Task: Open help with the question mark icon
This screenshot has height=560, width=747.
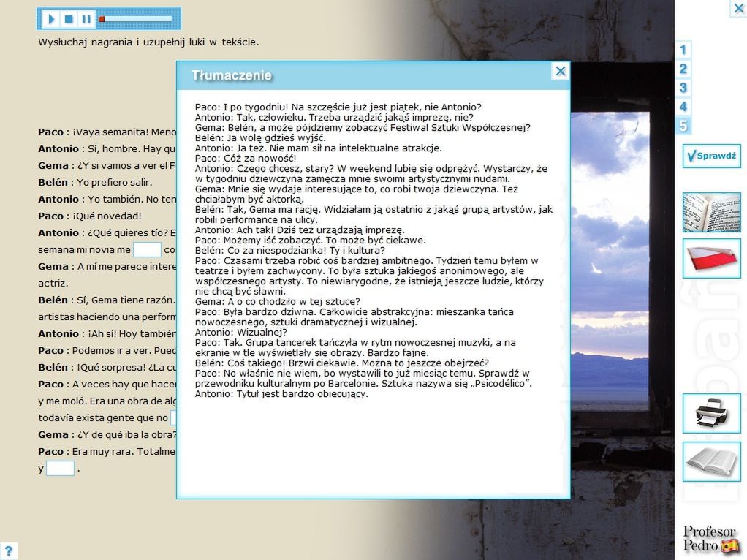Action: 8,551
